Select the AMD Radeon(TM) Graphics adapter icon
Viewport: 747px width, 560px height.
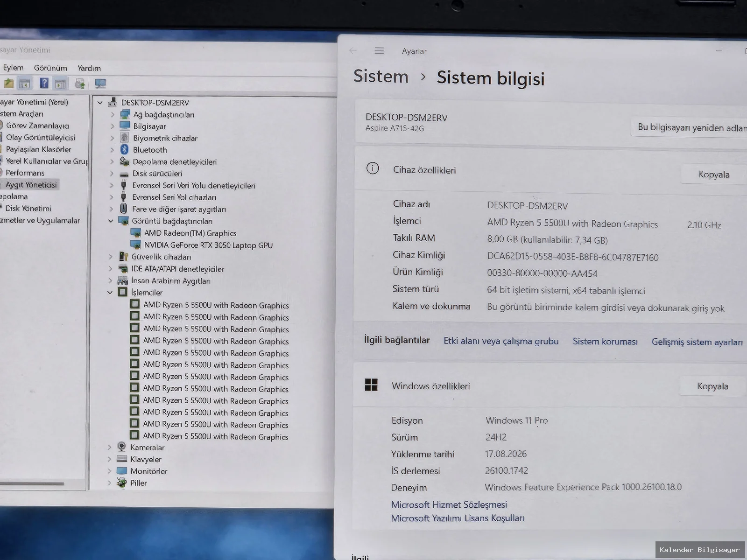pyautogui.click(x=136, y=233)
